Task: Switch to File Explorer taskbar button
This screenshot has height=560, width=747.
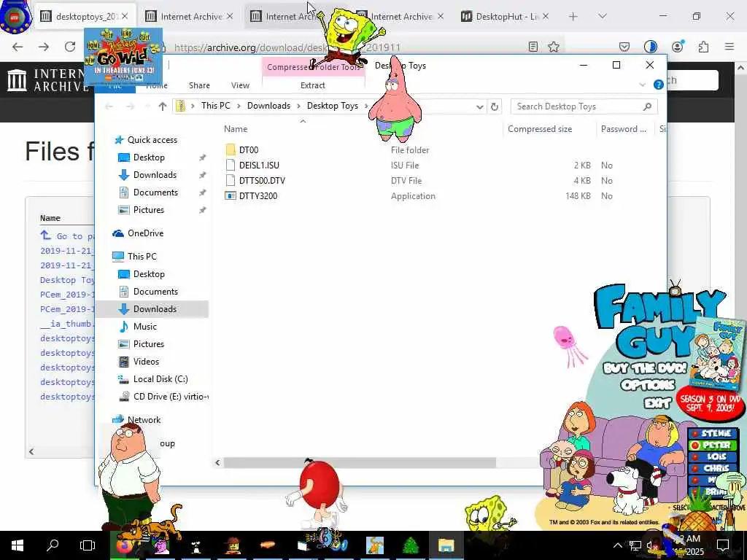Action: [446, 545]
